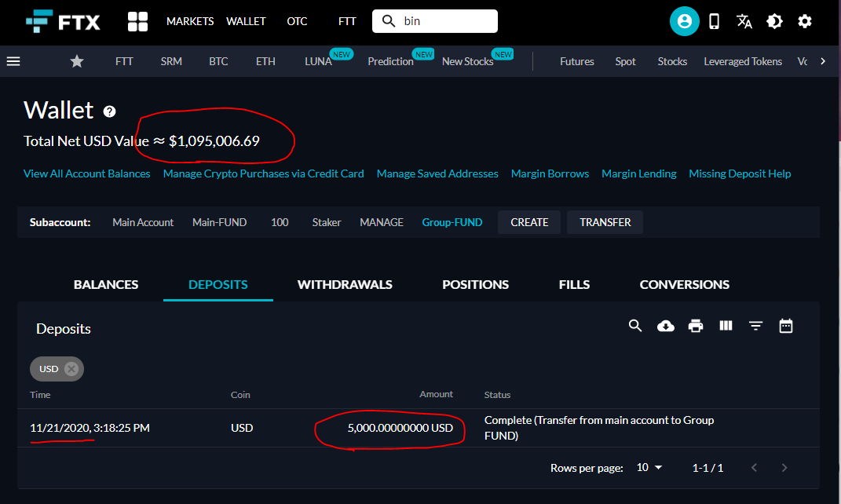Viewport: 841px width, 504px height.
Task: Open the apps grid icon
Action: tap(137, 21)
